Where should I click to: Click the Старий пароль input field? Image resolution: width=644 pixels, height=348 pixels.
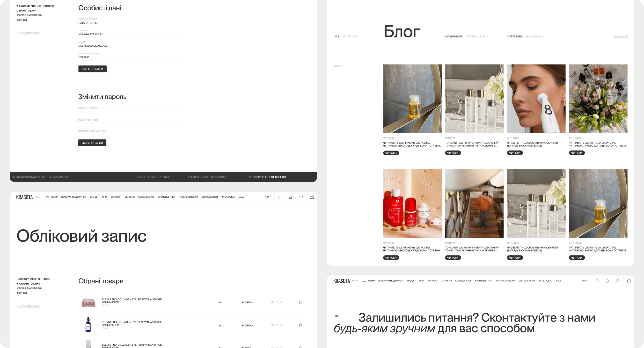(132, 108)
